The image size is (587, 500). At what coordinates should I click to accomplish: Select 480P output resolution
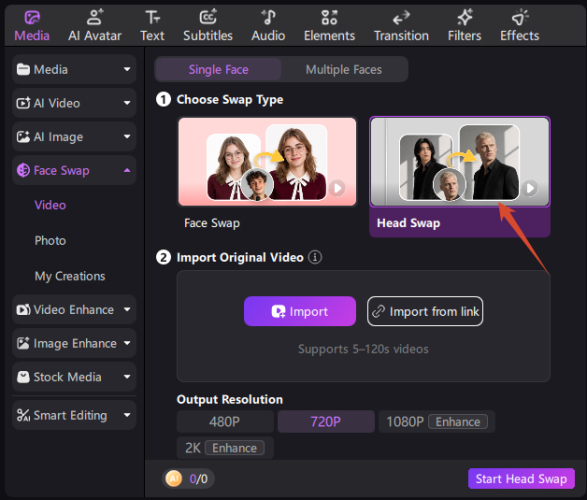click(225, 422)
